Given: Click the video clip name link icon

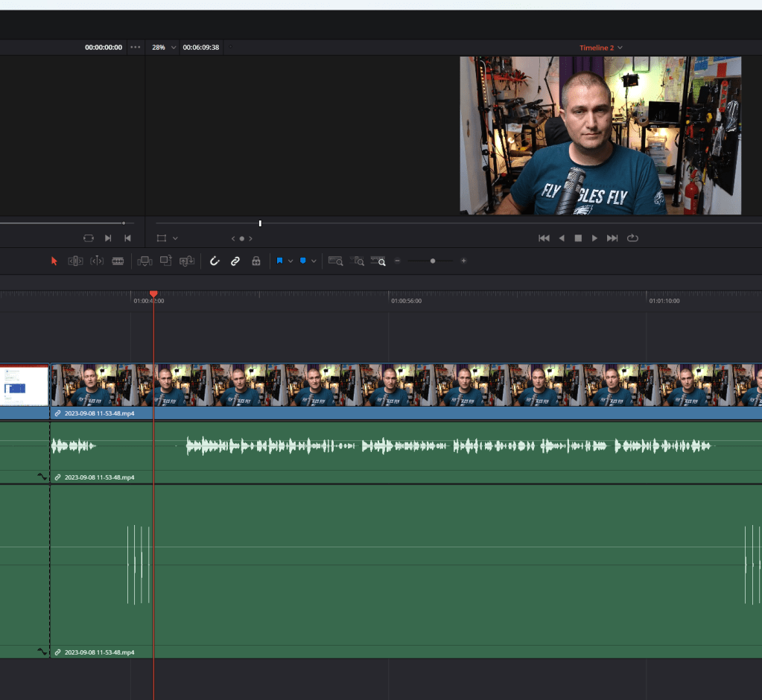Looking at the screenshot, I should coord(58,413).
